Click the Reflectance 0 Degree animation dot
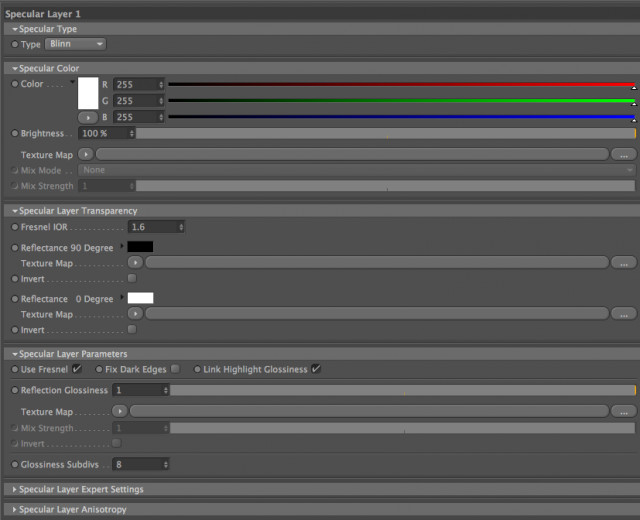This screenshot has width=640, height=520. tap(15, 299)
